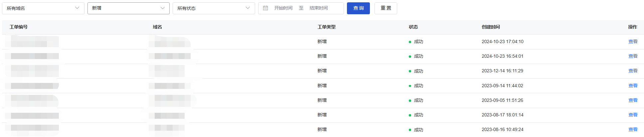The height and width of the screenshot is (137, 644).
Task: Click 新增 type in the 2023-08-17 18:01:14 row
Action: tap(322, 115)
